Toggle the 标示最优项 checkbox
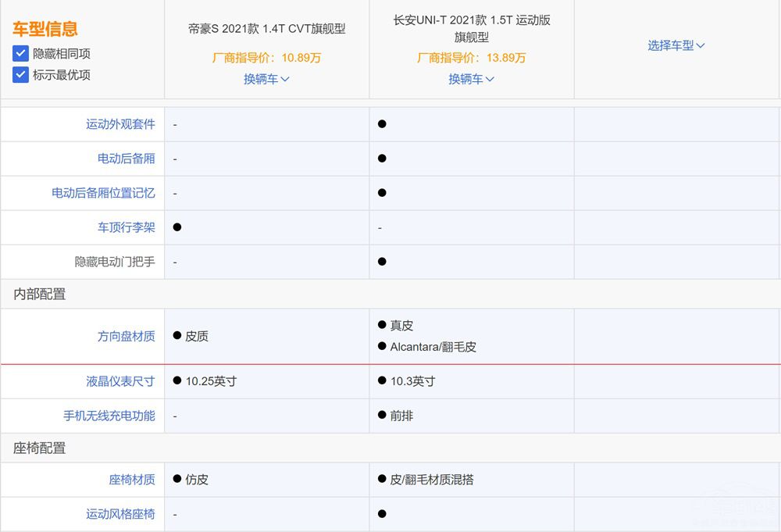The width and height of the screenshot is (781, 532). pyautogui.click(x=20, y=75)
